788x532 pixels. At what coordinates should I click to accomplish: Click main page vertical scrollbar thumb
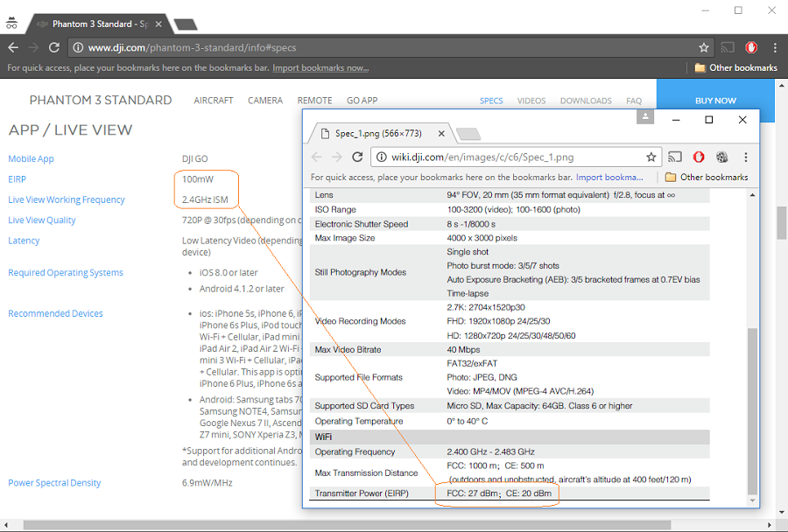[x=782, y=222]
